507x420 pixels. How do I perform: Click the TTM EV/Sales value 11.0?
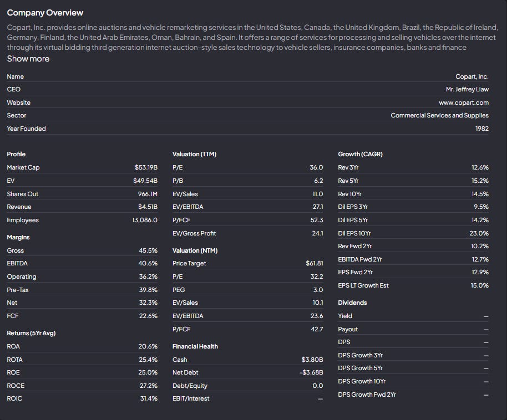[x=317, y=194]
